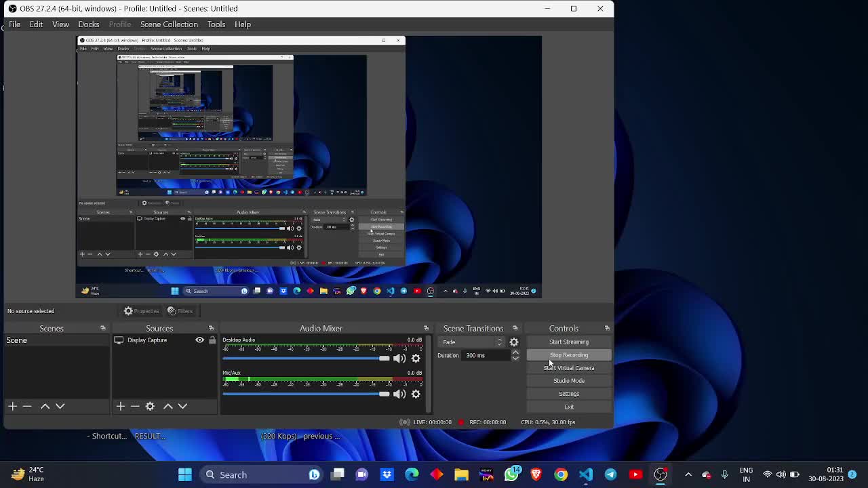Click Start Streaming
The image size is (868, 488).
(569, 342)
